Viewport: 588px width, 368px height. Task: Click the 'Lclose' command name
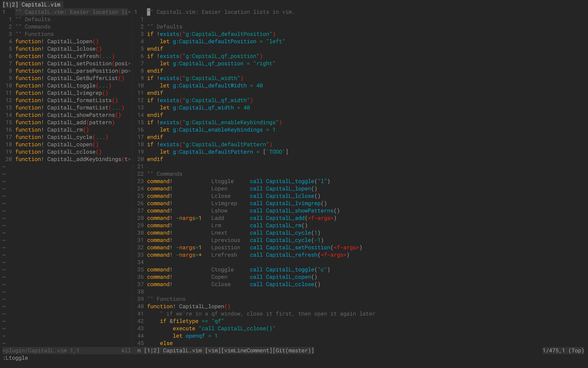(x=221, y=196)
